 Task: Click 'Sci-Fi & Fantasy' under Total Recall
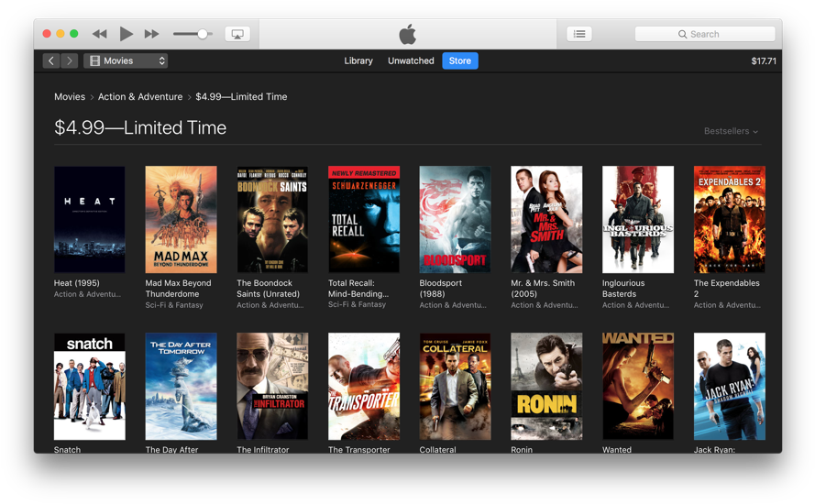(358, 304)
